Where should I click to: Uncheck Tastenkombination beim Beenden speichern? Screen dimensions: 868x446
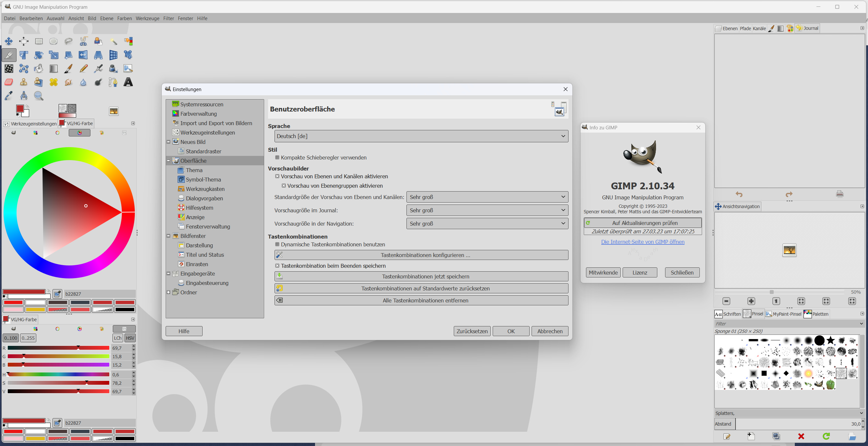tap(277, 266)
